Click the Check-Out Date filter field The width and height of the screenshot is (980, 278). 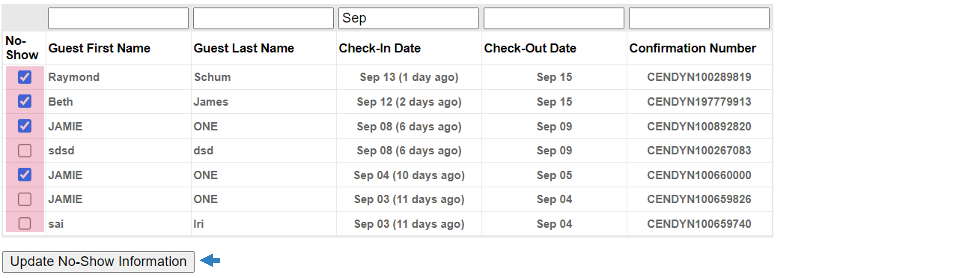(554, 18)
